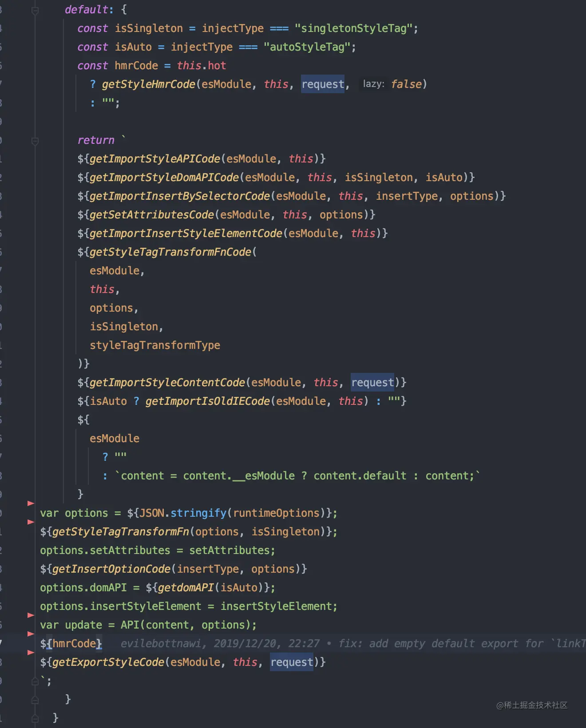Click the default keyword
Viewport: 586px width, 728px height.
point(87,9)
